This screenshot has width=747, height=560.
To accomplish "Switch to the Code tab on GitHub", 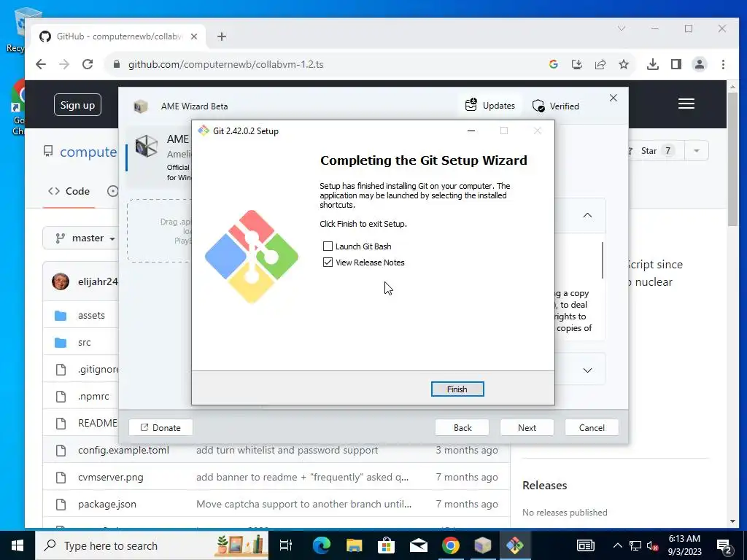I will click(x=69, y=191).
